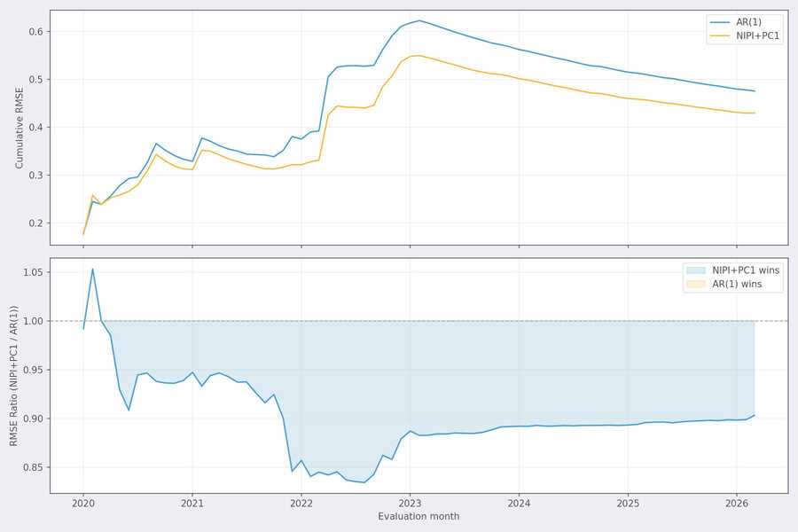The height and width of the screenshot is (532, 798).
Task: Click the shaded blue area in ratio chart
Action: [532, 372]
